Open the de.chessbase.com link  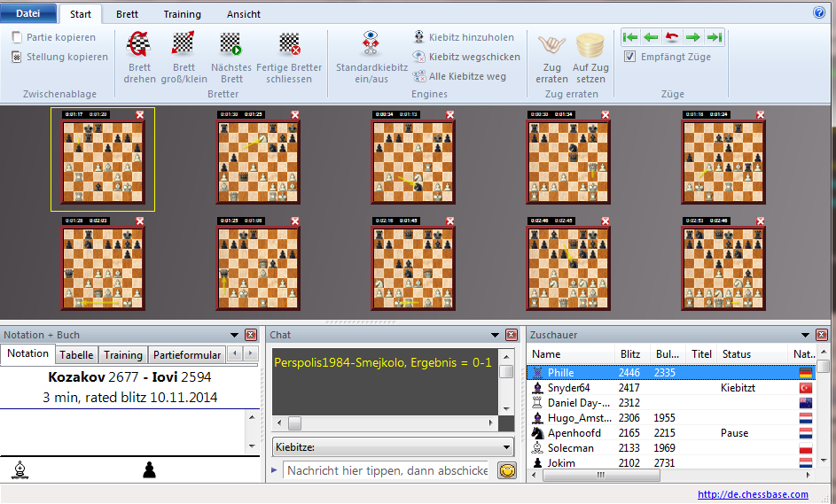[x=753, y=494]
